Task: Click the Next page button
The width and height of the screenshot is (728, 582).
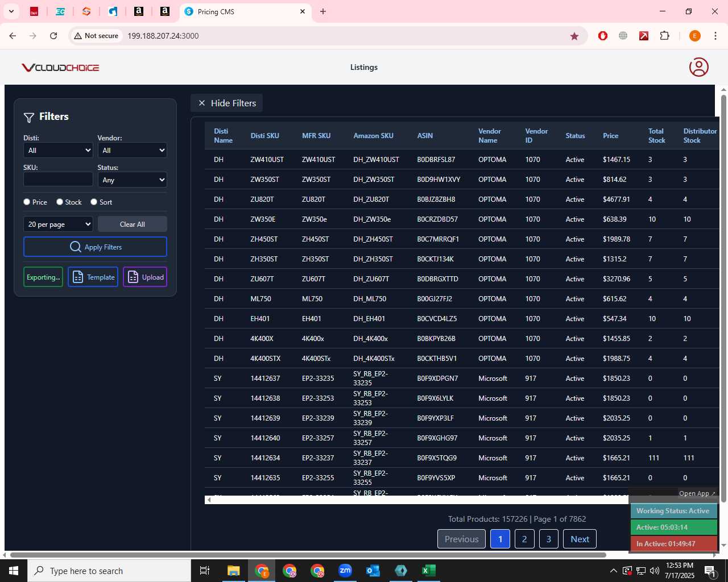Action: (x=580, y=539)
